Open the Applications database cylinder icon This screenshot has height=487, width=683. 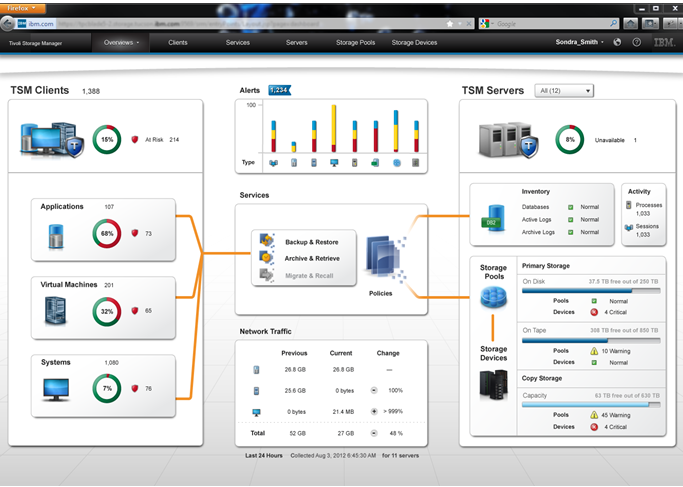pyautogui.click(x=56, y=236)
